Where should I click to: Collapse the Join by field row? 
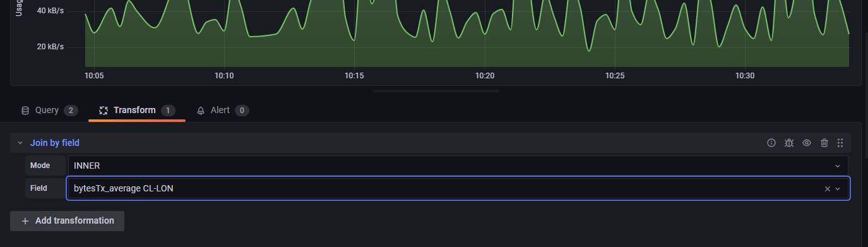[20, 143]
